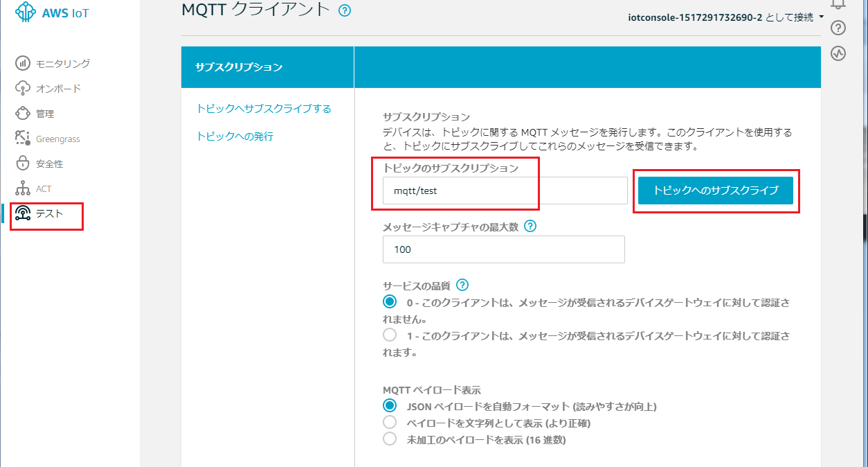Select 未加工のペイロードを表示 (16 進数) option
The width and height of the screenshot is (868, 467).
(390, 439)
